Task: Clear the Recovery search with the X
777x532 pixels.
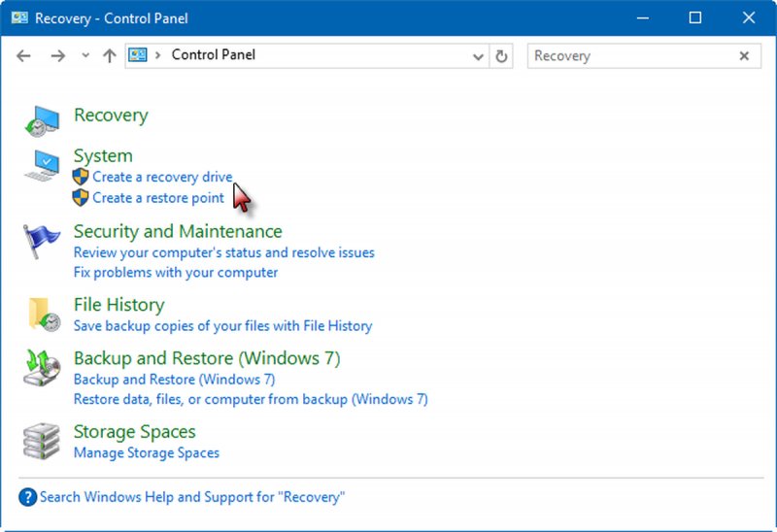Action: tap(744, 56)
